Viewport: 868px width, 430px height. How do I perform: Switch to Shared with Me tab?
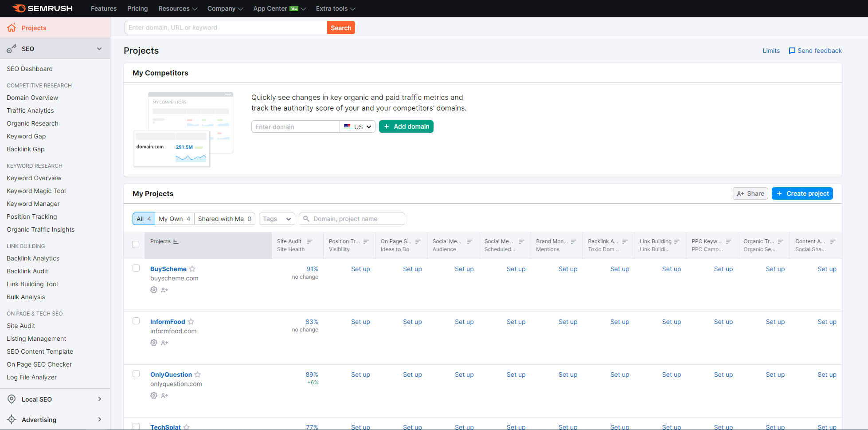point(224,219)
